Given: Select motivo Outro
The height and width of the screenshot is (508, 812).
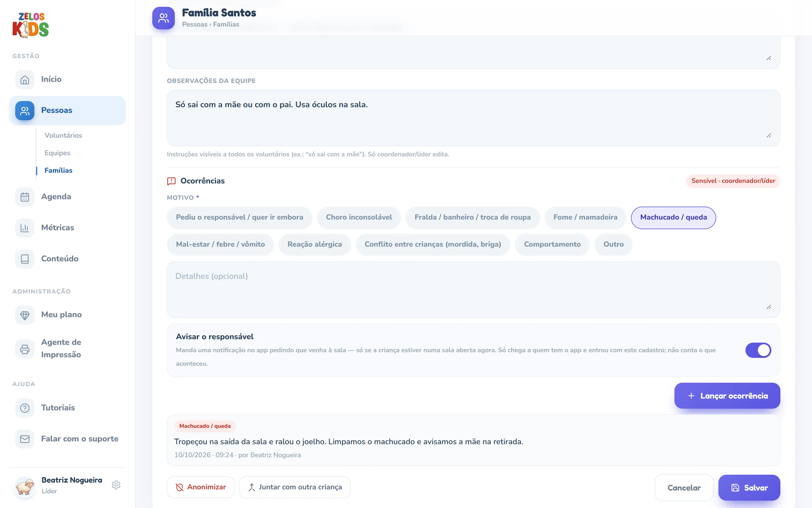Looking at the screenshot, I should pos(613,244).
